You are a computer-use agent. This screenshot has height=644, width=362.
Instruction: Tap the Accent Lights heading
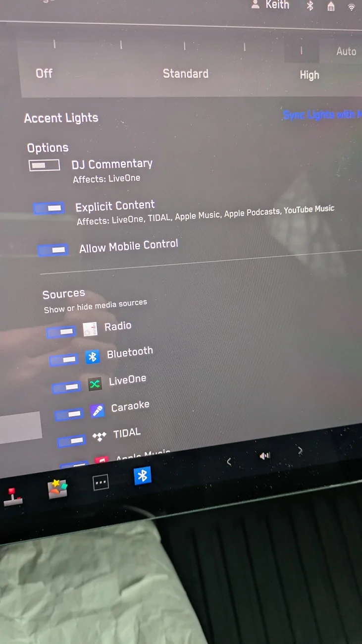[61, 118]
